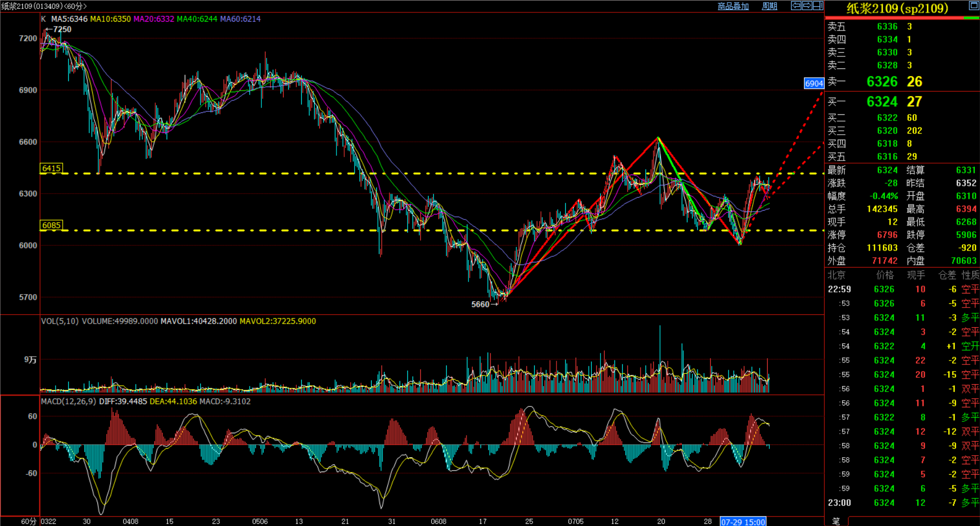Toggle the side panel layout icon

[818, 6]
